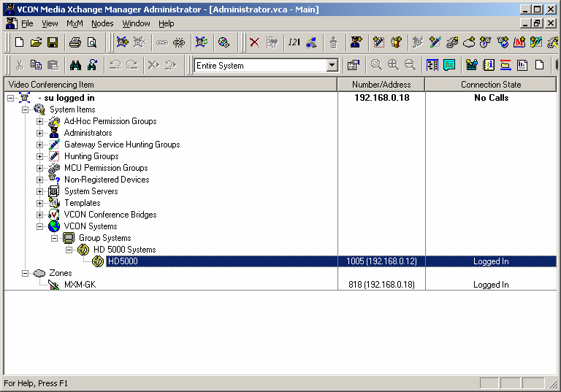Collapse the Group Systems node
The height and width of the screenshot is (392, 561).
pos(54,238)
